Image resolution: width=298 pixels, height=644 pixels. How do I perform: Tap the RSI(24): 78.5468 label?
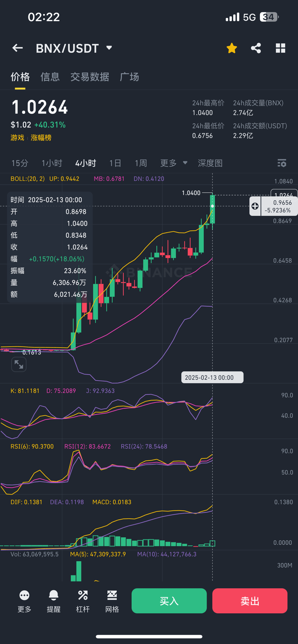click(144, 446)
